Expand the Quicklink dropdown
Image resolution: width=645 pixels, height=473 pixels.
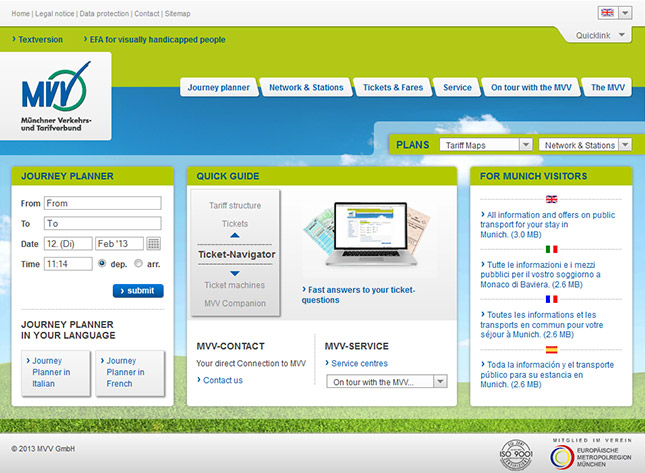600,35
